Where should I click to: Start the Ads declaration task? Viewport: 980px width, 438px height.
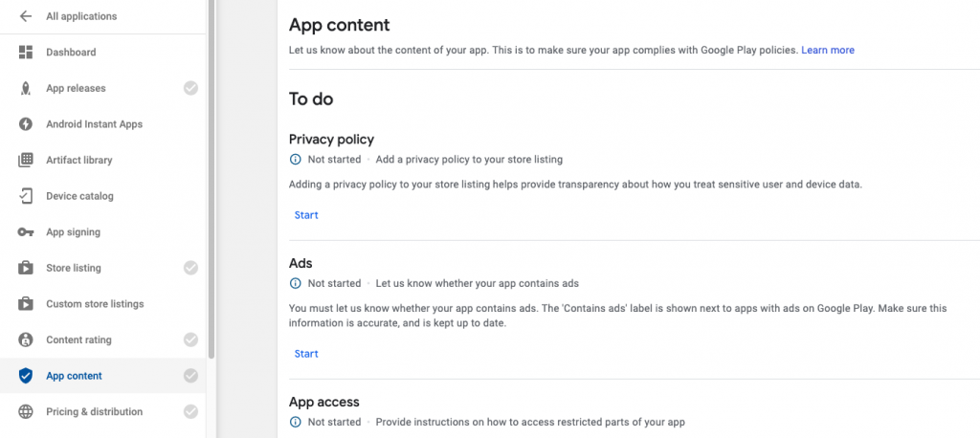(306, 354)
